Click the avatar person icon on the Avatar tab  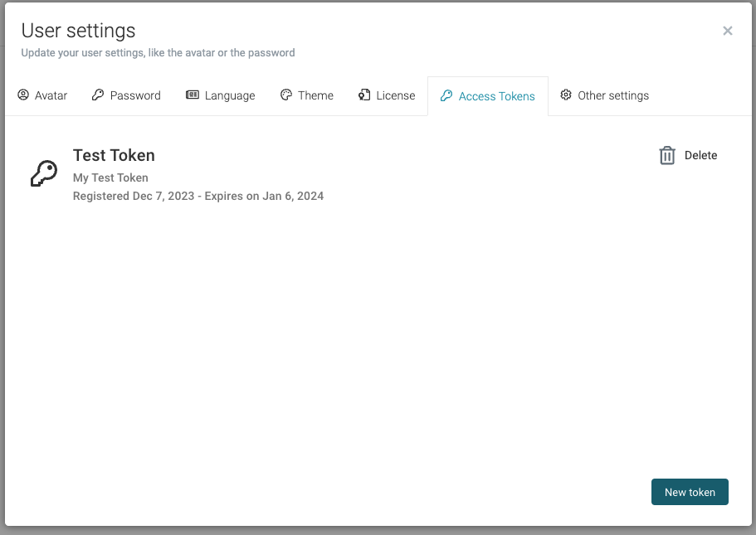click(x=23, y=95)
